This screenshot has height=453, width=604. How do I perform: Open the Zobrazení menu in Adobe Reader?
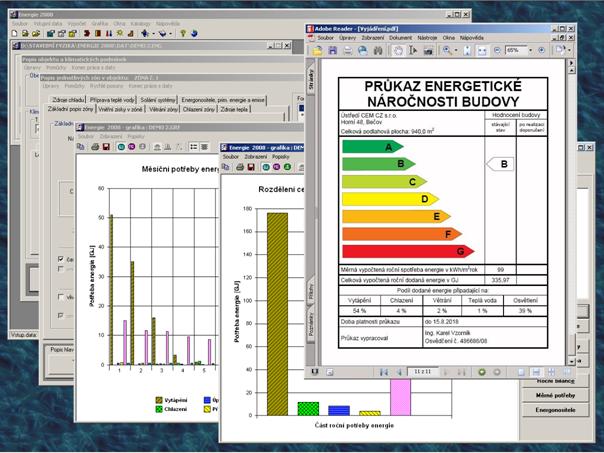(372, 36)
